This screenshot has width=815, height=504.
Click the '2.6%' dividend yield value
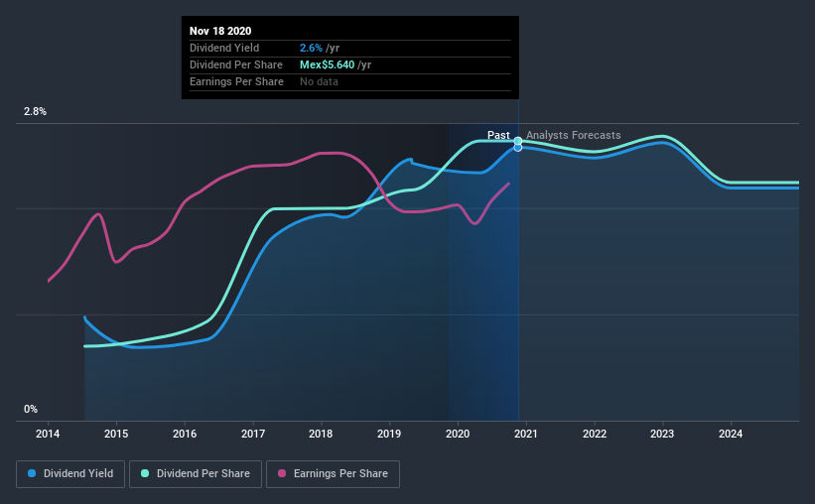311,48
